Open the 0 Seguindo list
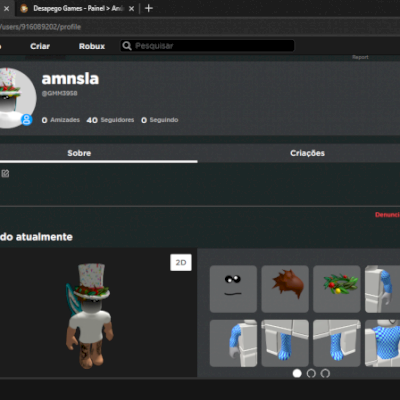Image resolution: width=400 pixels, height=400 pixels. click(160, 120)
